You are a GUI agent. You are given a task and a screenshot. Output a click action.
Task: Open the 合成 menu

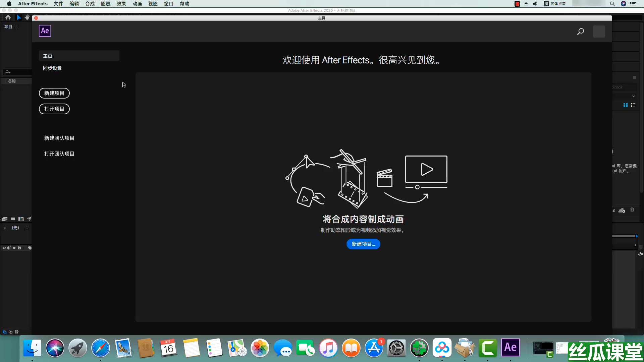(x=90, y=4)
